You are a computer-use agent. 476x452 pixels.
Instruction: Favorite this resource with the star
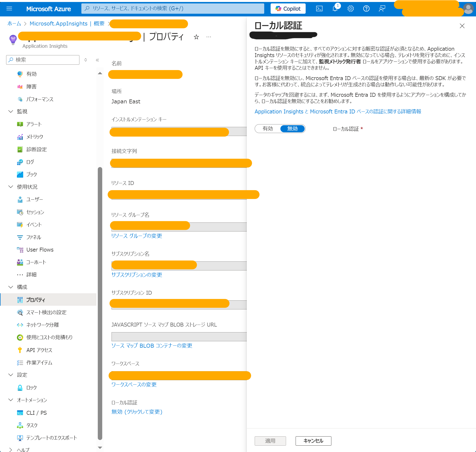pos(196,37)
